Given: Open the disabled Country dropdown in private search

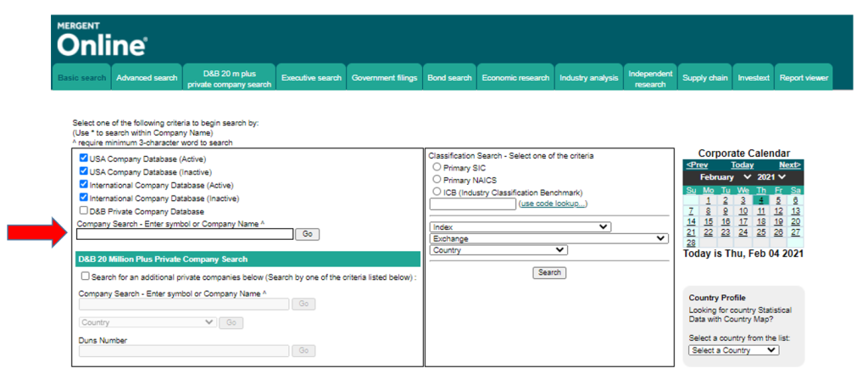Looking at the screenshot, I should click(147, 322).
